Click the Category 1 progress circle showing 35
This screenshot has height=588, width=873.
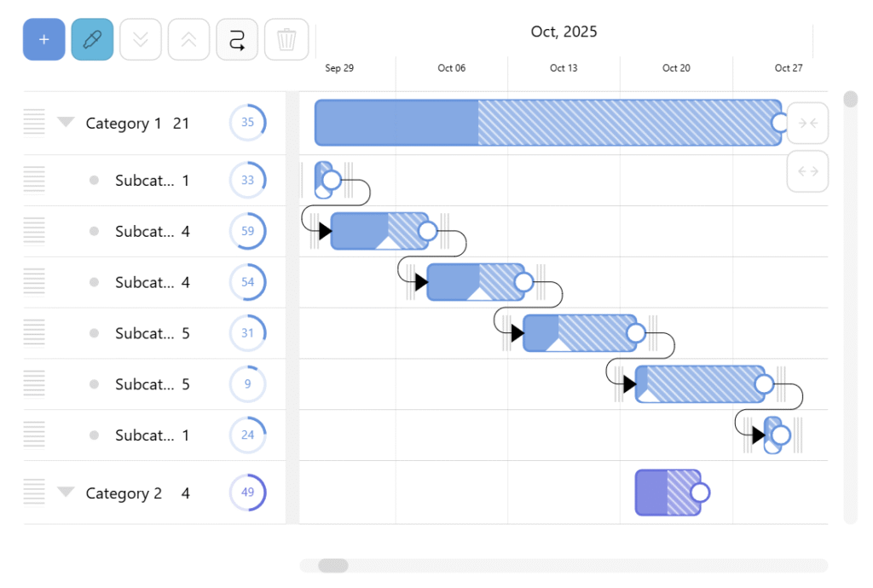(247, 123)
